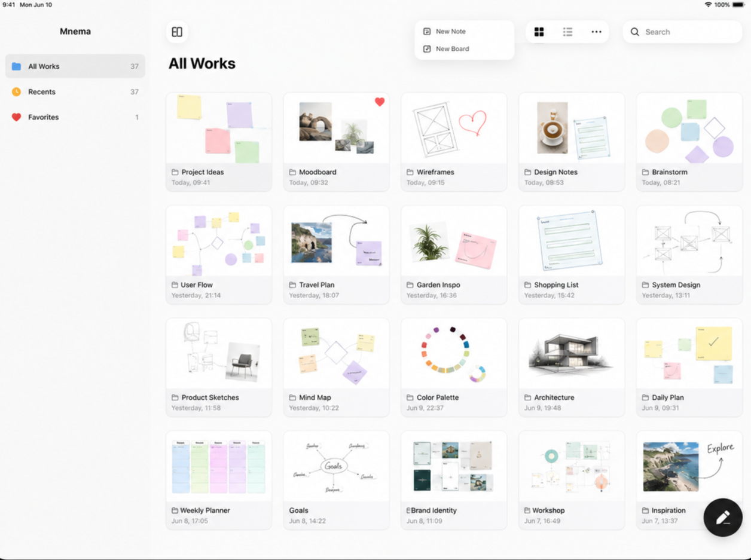Image resolution: width=751 pixels, height=560 pixels.
Task: Click folder icon beside Workshop title
Action: pyautogui.click(x=528, y=510)
